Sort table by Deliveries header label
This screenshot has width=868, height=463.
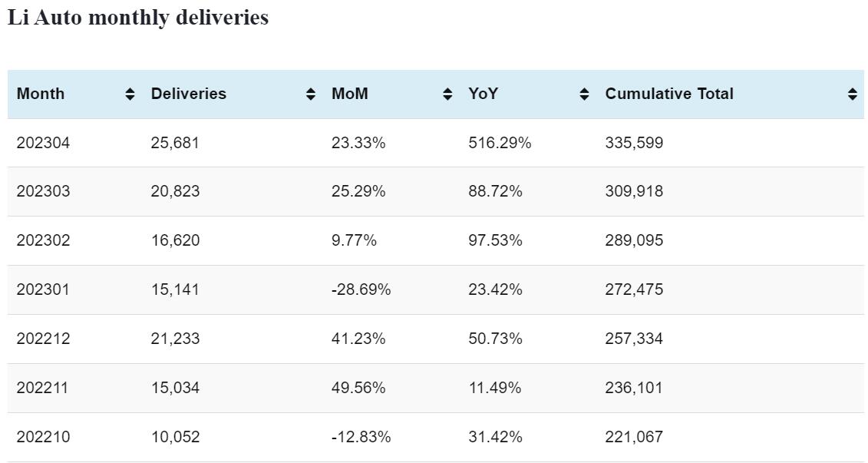pyautogui.click(x=189, y=94)
